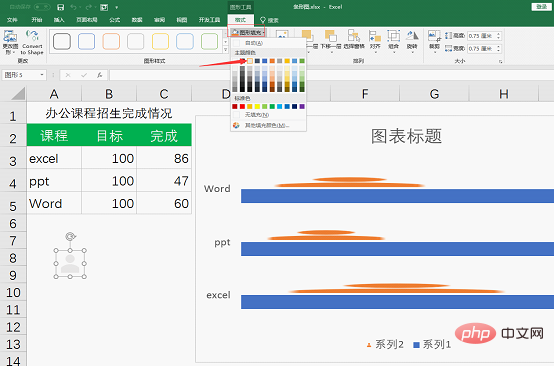The height and width of the screenshot is (366, 554).
Task: Click the 下移一层 send backward icon
Action: coord(331,41)
